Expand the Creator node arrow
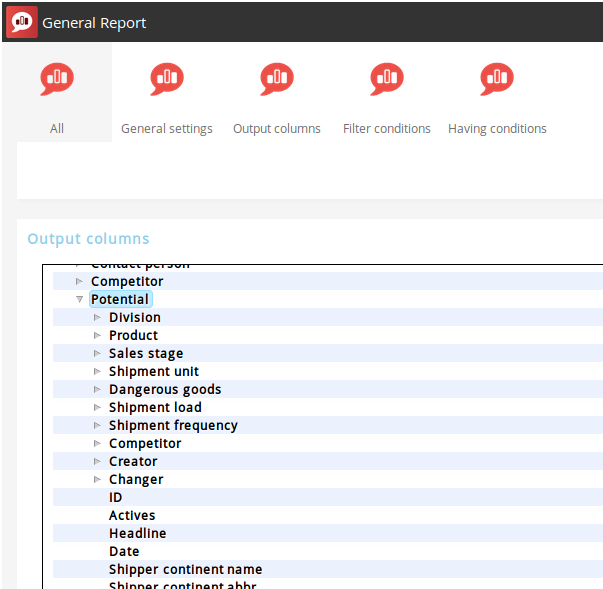The width and height of the screenshot is (603, 589). click(x=98, y=461)
